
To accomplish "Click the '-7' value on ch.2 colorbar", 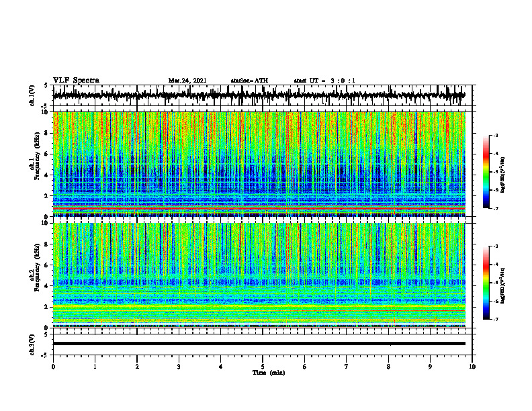I will pyautogui.click(x=496, y=320).
